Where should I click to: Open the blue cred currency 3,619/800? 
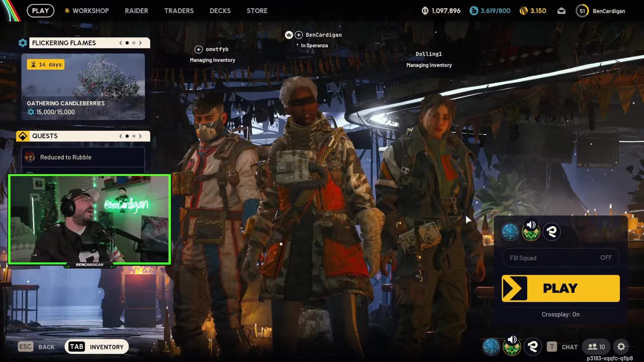(490, 11)
